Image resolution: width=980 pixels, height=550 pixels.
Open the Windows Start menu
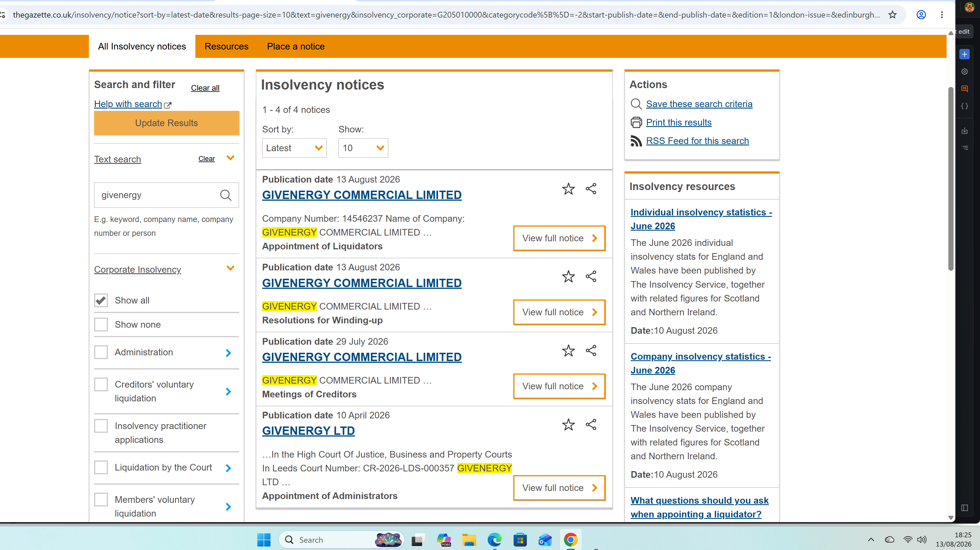click(264, 540)
